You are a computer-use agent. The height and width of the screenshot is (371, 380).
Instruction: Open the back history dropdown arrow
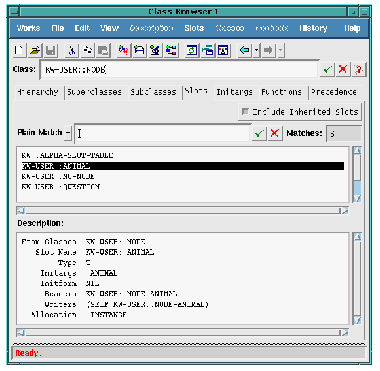pyautogui.click(x=256, y=50)
